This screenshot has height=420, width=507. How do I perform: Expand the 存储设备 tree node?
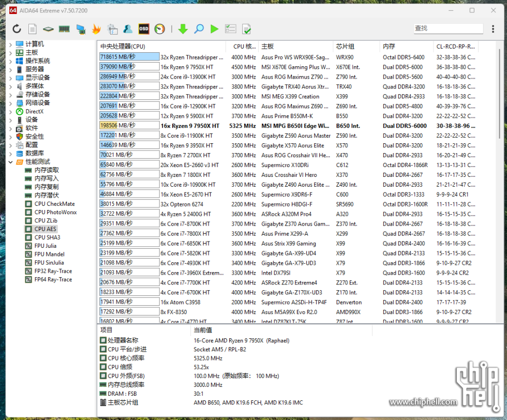pyautogui.click(x=11, y=95)
